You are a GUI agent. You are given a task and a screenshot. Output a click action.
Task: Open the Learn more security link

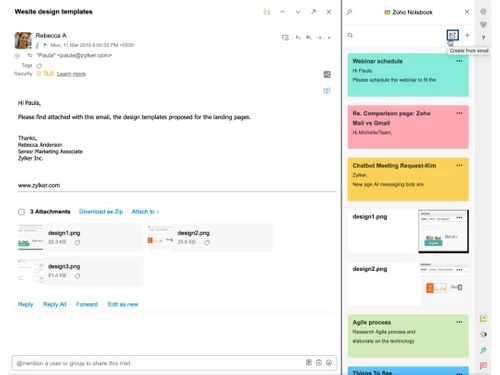tap(71, 74)
